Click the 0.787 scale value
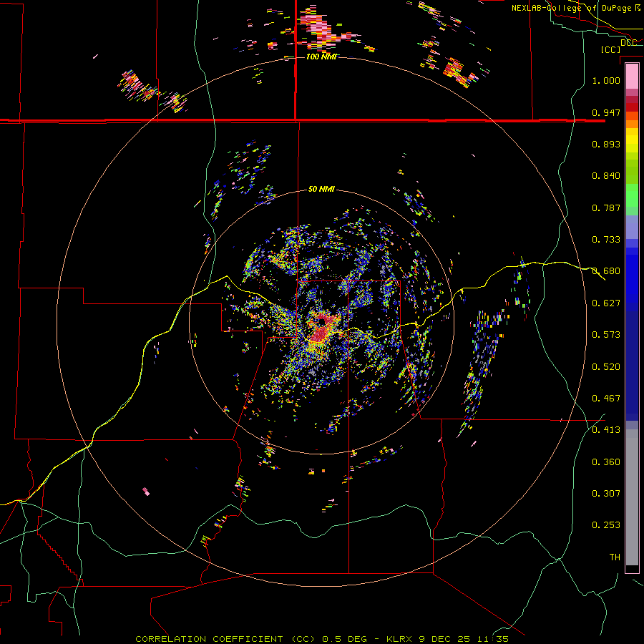The height and width of the screenshot is (644, 644). [x=606, y=208]
